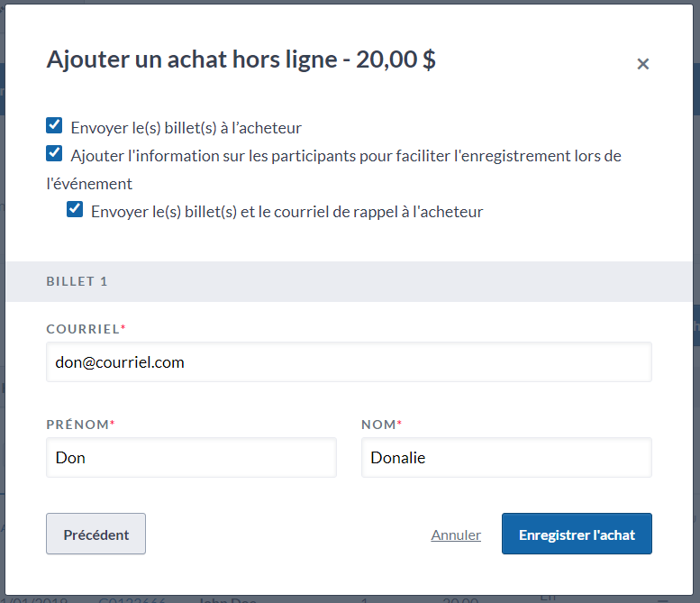The height and width of the screenshot is (603, 700).
Task: Save with 'Enregistrer l'achat' button
Action: click(577, 534)
